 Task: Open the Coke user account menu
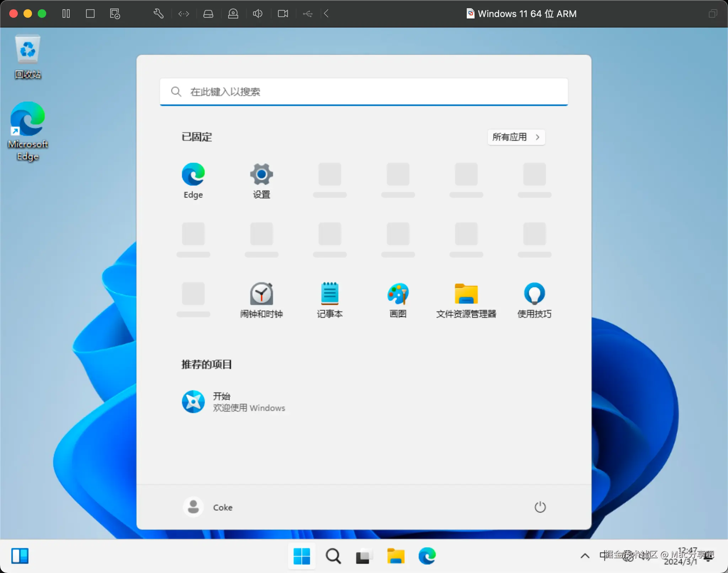[208, 507]
